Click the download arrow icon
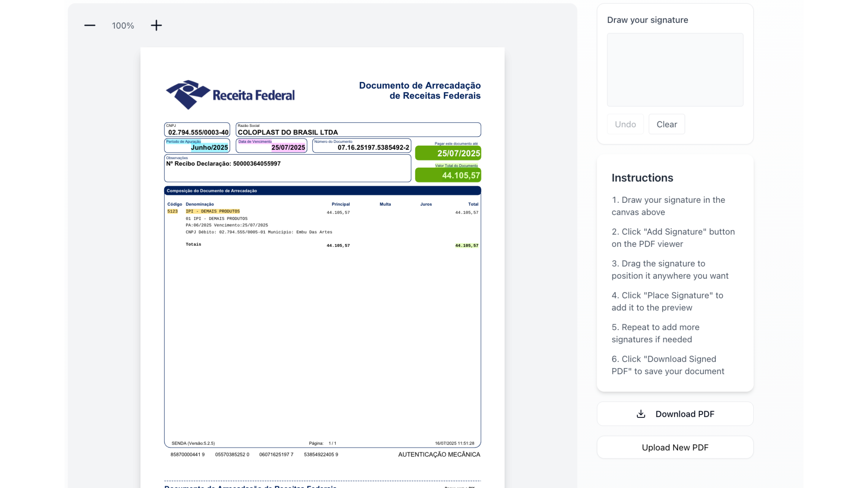The width and height of the screenshot is (868, 488). 641,414
